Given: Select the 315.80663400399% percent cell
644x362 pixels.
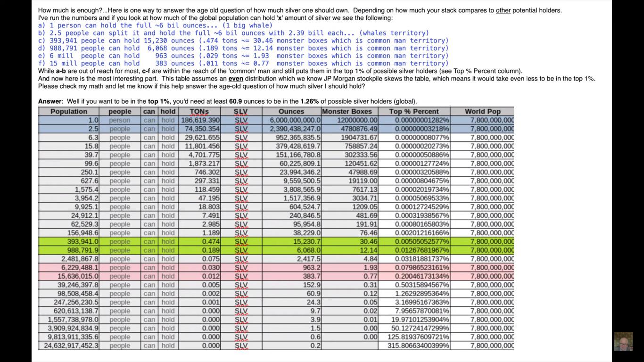Looking at the screenshot, I should 414,346.
